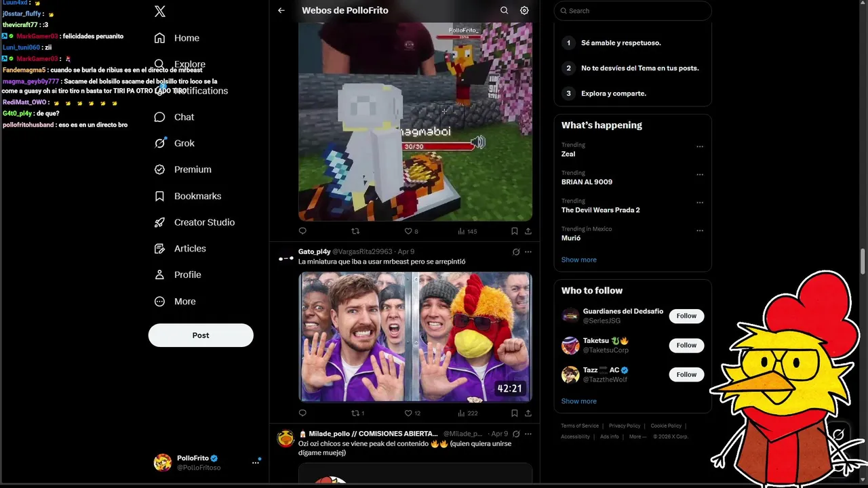Share the Gato_pl4y post
868x488 pixels.
[x=528, y=413]
